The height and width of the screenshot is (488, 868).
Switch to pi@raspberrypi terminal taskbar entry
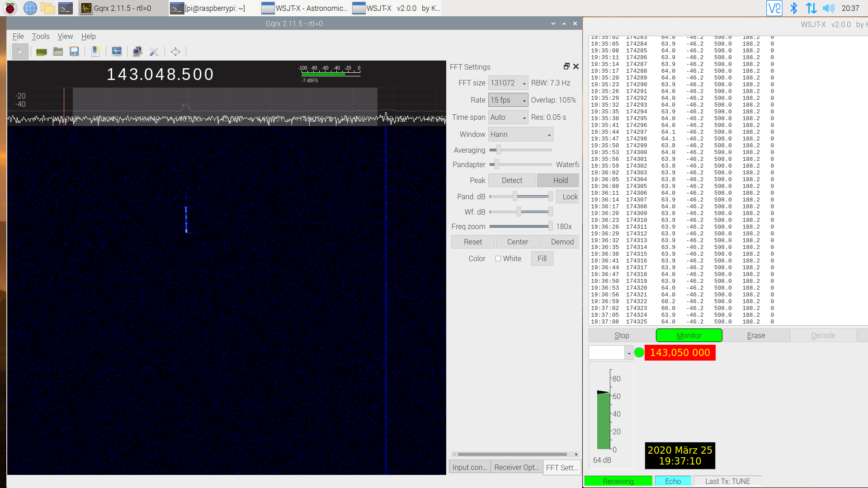[x=214, y=8]
